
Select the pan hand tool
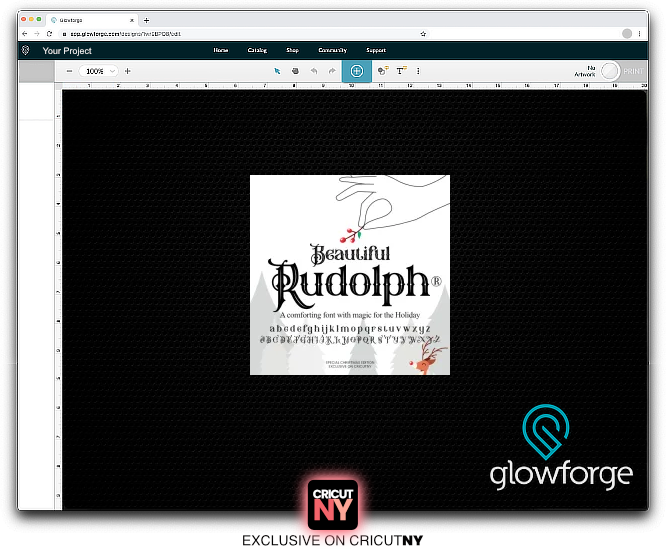(295, 71)
